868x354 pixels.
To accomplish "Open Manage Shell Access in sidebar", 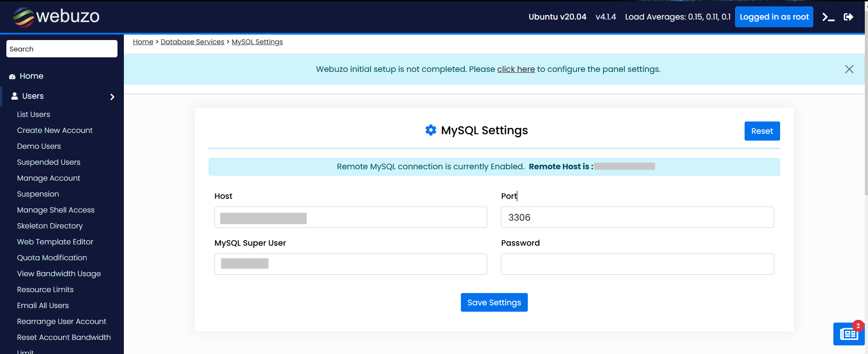I will point(56,210).
